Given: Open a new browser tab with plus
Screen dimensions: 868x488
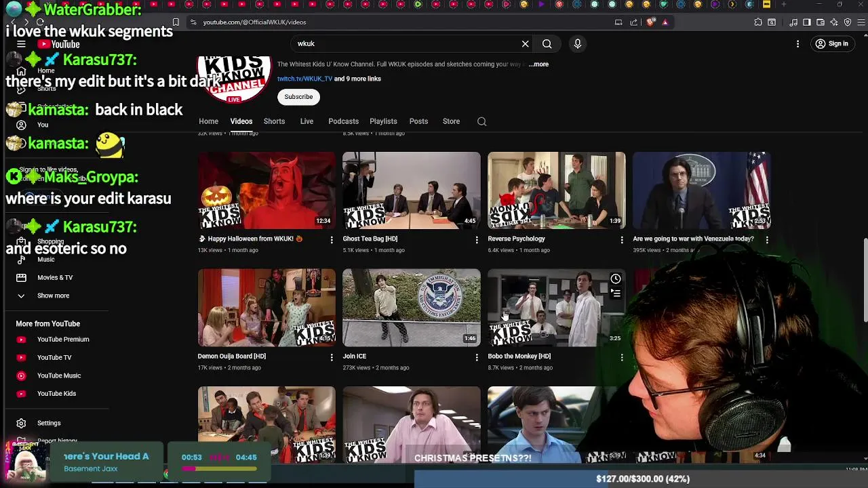Looking at the screenshot, I should [783, 5].
